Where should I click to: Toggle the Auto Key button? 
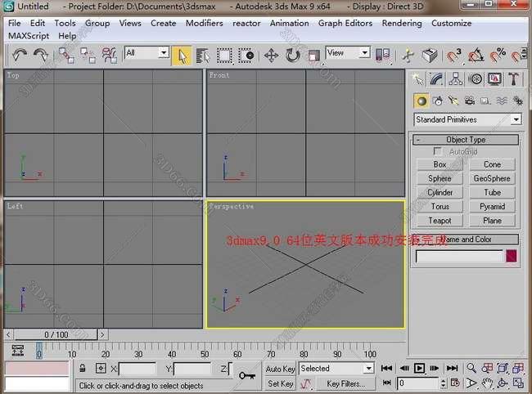[x=280, y=369]
